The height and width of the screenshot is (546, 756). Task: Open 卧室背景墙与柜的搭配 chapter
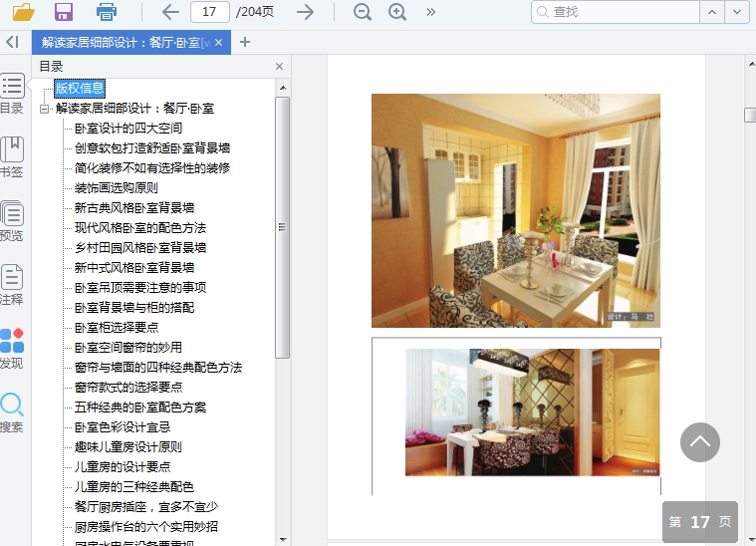pos(134,308)
